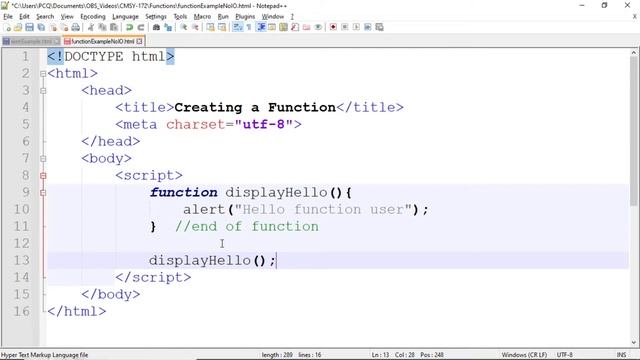Screen dimensions: 640x360
Task: Toggle the Indent Guide toolbar button
Action: (262, 27)
